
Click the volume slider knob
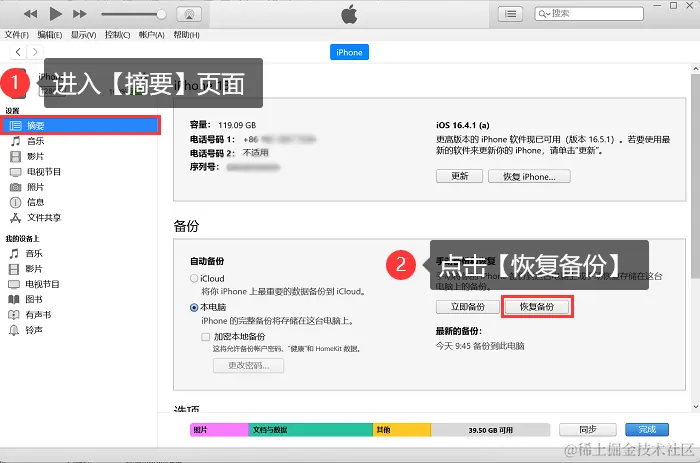click(x=161, y=14)
